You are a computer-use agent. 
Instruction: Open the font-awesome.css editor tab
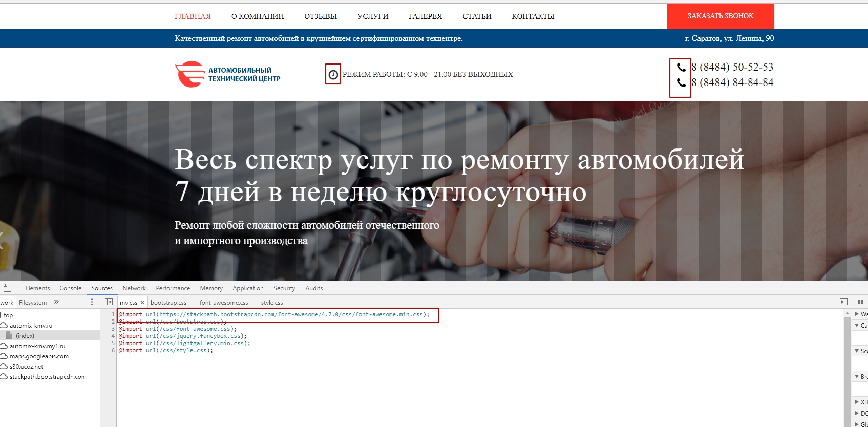[x=223, y=303]
